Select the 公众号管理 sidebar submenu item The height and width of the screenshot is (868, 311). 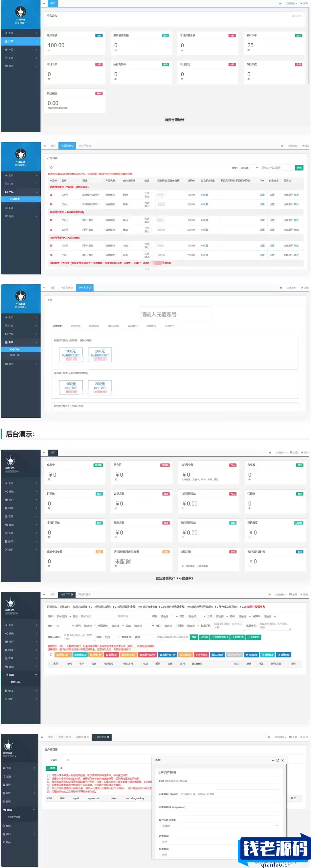(14, 816)
